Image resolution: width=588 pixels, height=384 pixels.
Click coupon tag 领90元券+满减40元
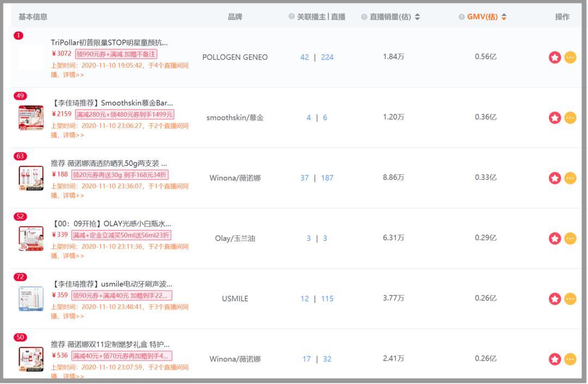pos(121,296)
